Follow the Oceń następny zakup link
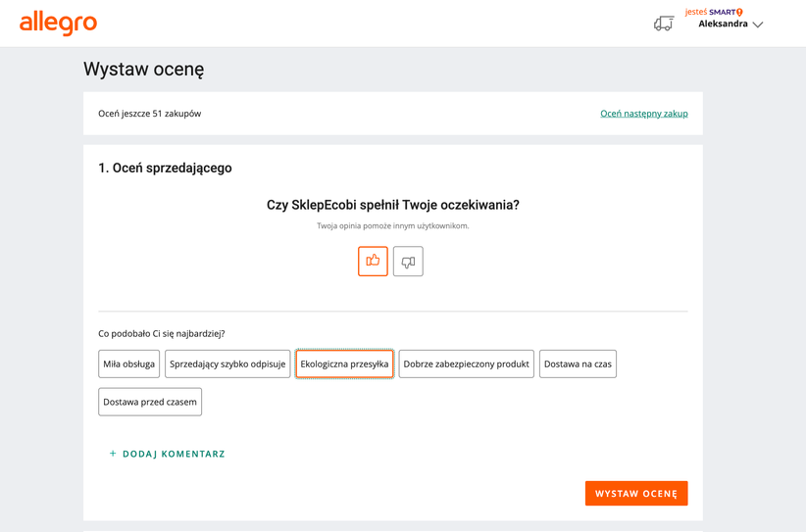The image size is (806, 532). tap(643, 114)
